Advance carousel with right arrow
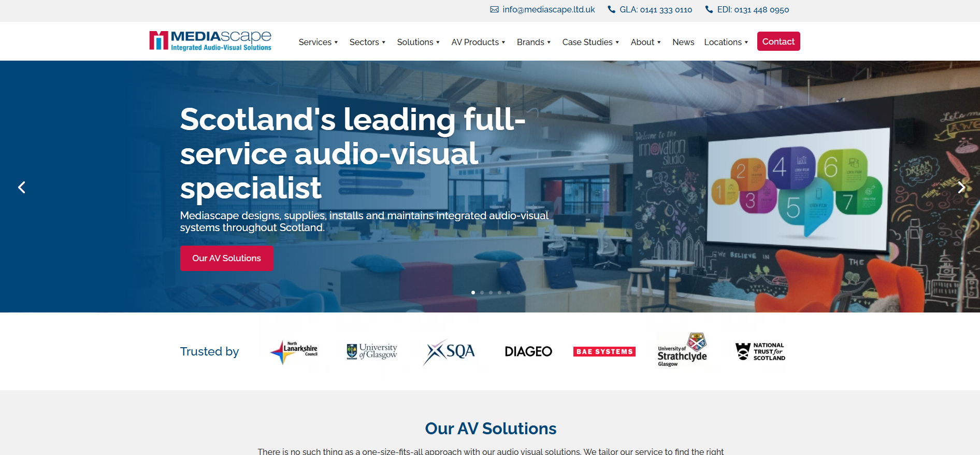The height and width of the screenshot is (455, 980). [961, 187]
